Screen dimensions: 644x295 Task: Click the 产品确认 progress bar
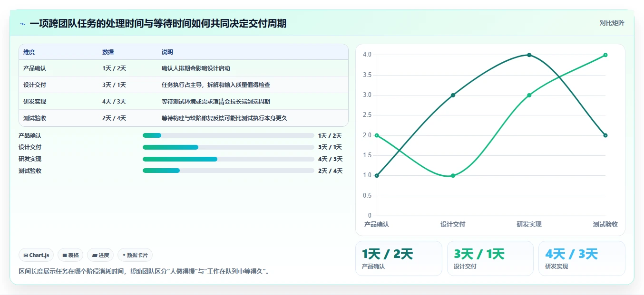point(228,135)
